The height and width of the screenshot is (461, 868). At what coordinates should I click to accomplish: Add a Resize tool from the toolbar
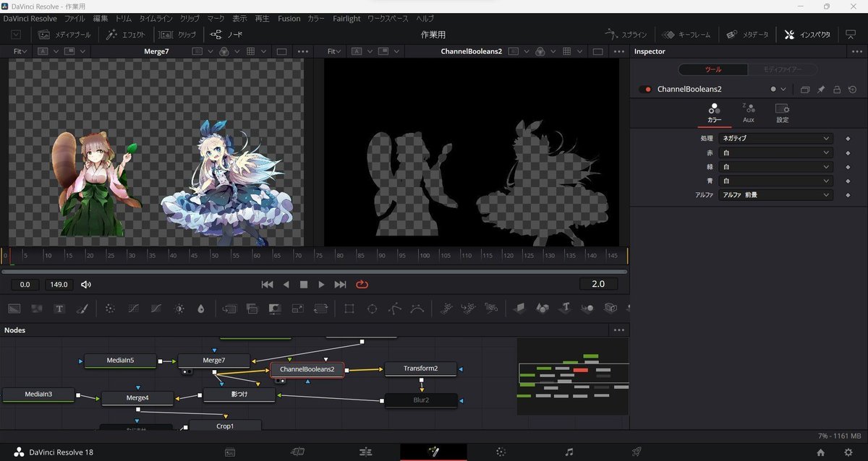297,309
